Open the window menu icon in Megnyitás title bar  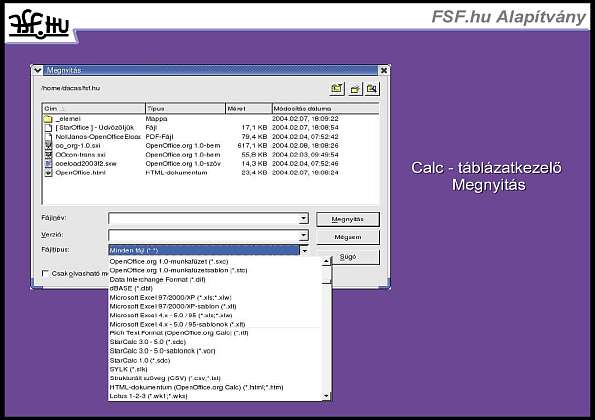pyautogui.click(x=38, y=70)
